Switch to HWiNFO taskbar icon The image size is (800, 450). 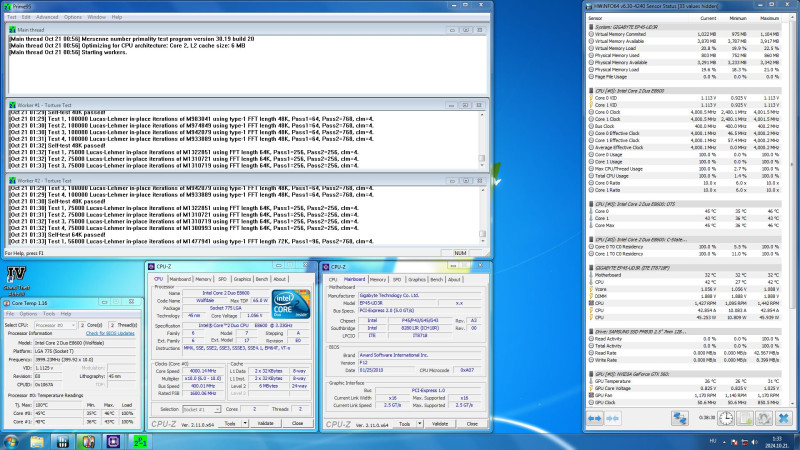click(x=63, y=441)
